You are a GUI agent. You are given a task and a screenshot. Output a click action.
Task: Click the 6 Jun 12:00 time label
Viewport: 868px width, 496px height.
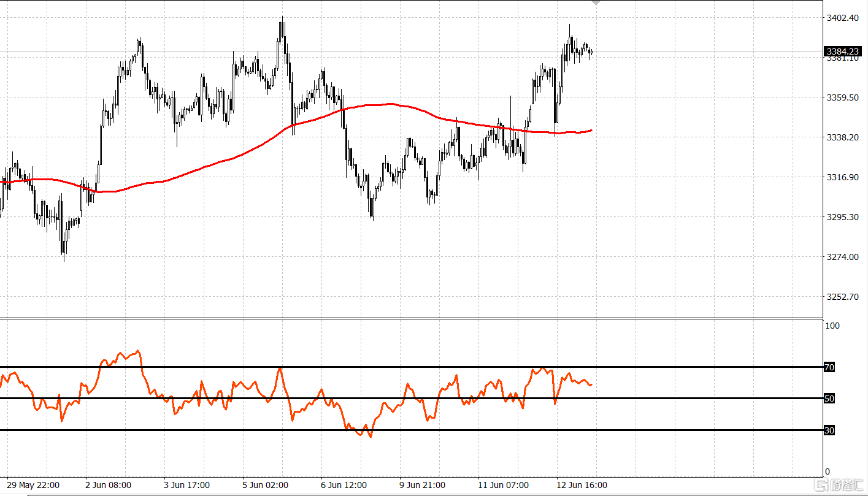click(x=344, y=485)
